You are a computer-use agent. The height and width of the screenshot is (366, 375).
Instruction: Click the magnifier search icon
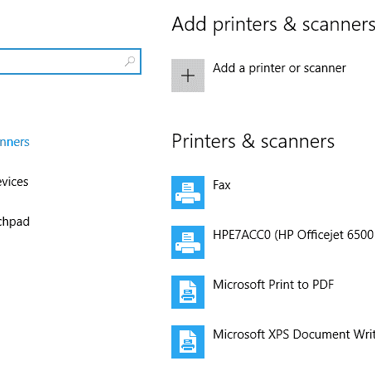pyautogui.click(x=130, y=61)
